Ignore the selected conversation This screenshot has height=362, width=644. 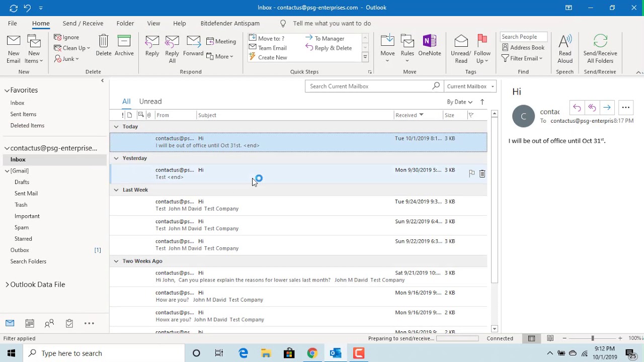66,37
